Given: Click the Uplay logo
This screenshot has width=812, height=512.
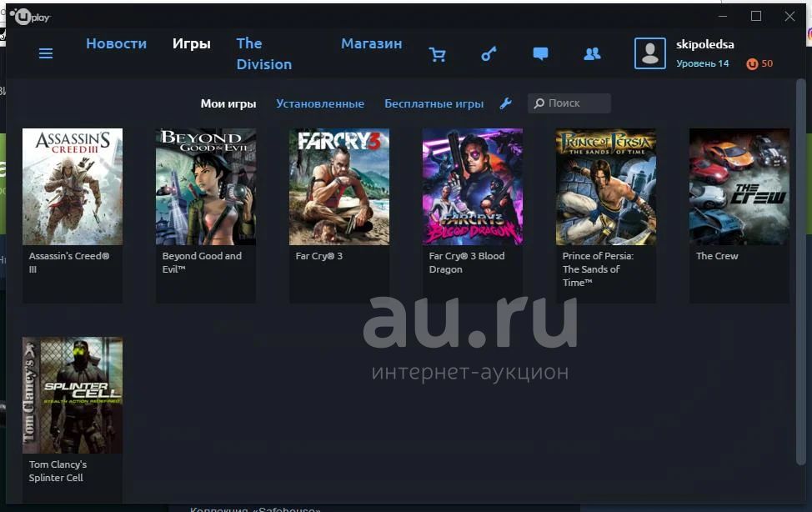Looking at the screenshot, I should pos(29,18).
